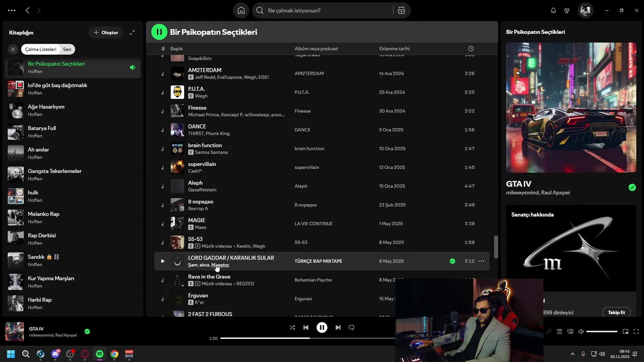This screenshot has height=362, width=644.
Task: Open GTA IV cover art in right panel
Action: 571,108
